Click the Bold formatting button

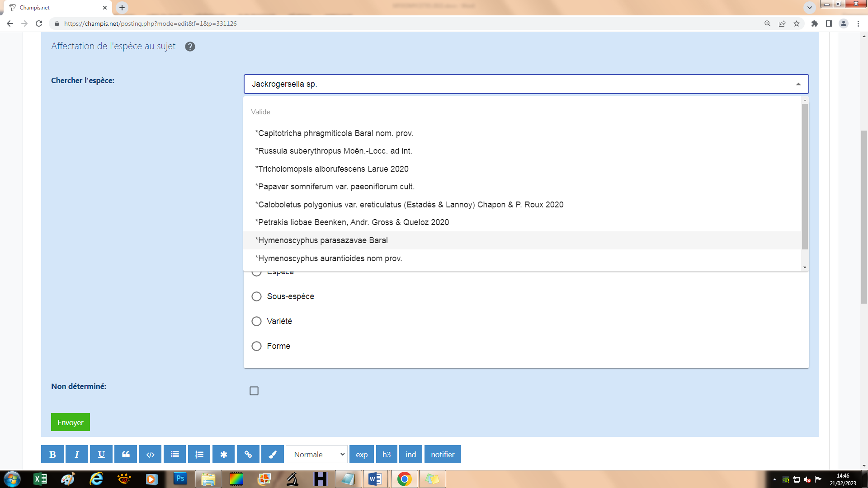(x=52, y=455)
